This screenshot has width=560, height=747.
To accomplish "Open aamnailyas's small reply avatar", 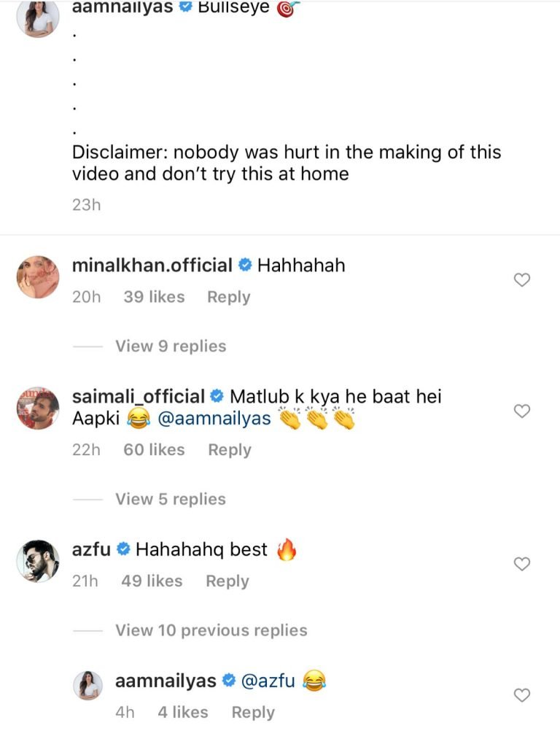I will (90, 686).
